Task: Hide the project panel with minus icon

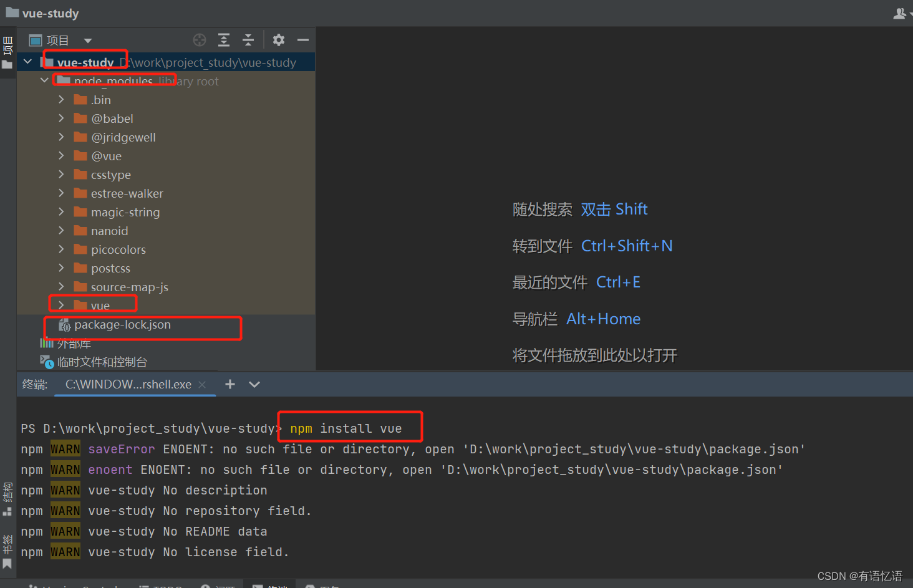Action: (303, 41)
